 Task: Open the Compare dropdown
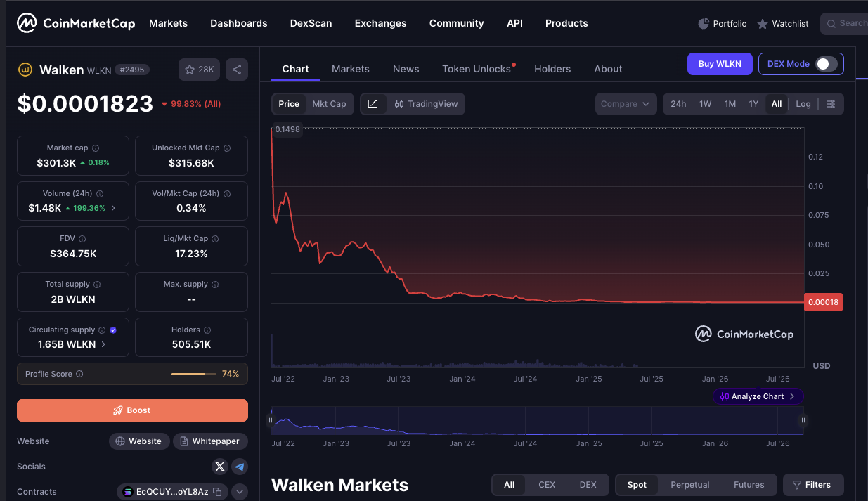[626, 104]
